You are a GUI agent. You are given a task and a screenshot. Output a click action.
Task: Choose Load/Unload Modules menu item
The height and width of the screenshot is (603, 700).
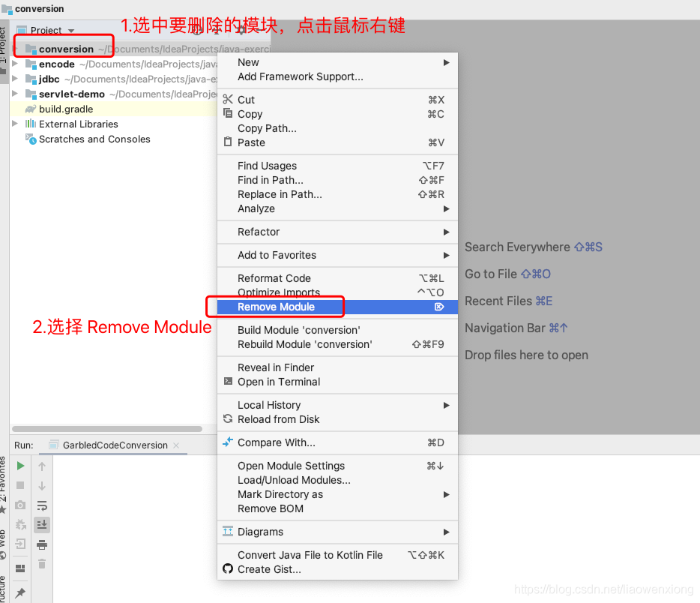tap(337, 480)
